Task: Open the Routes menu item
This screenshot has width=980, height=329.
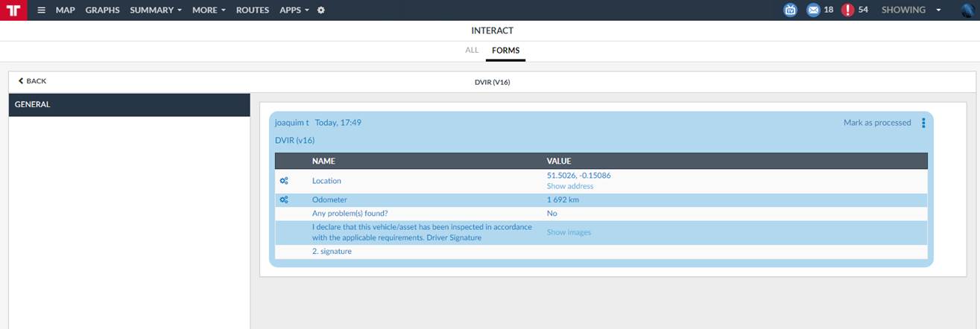Action: point(253,10)
